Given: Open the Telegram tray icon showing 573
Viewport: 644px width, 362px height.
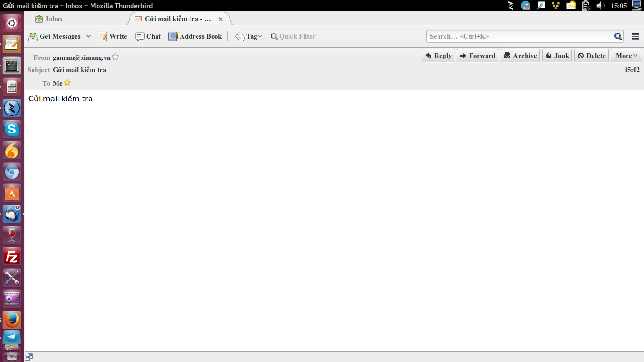Looking at the screenshot, I should 526,6.
